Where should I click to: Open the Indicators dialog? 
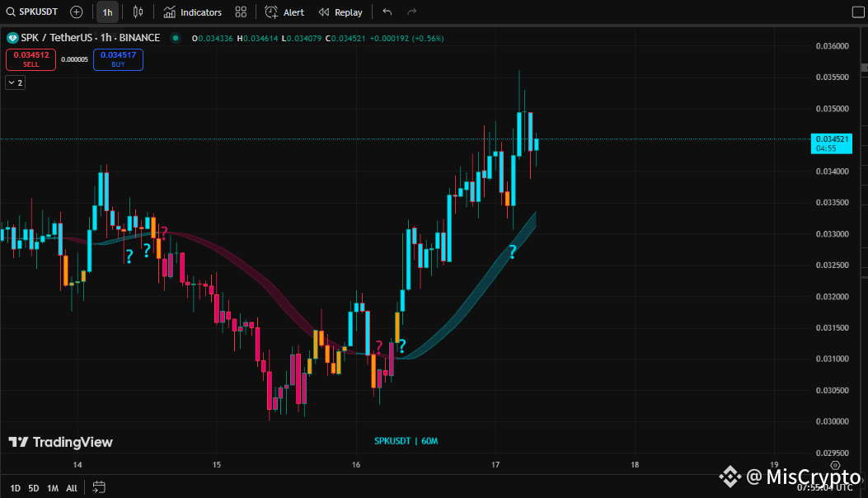193,12
